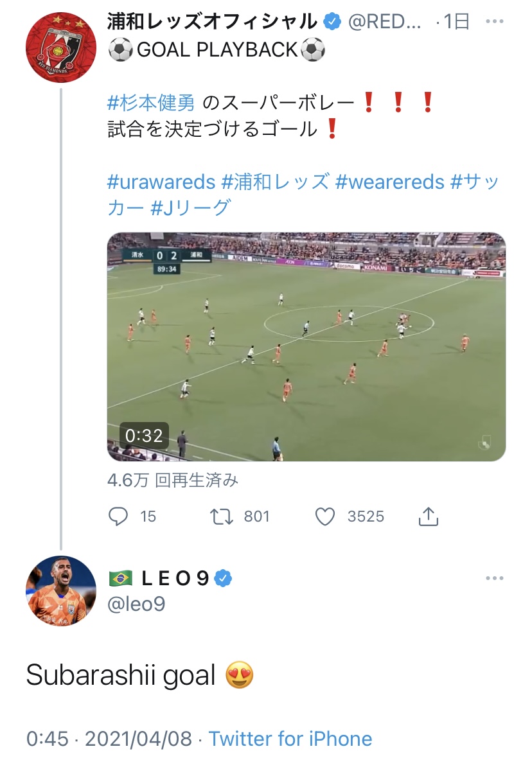Open the #urawareds hashtag
532x758 pixels.
[x=161, y=182]
